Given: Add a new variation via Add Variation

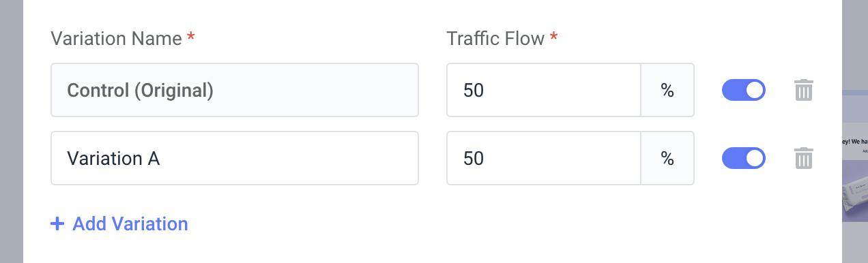Looking at the screenshot, I should click(x=119, y=223).
